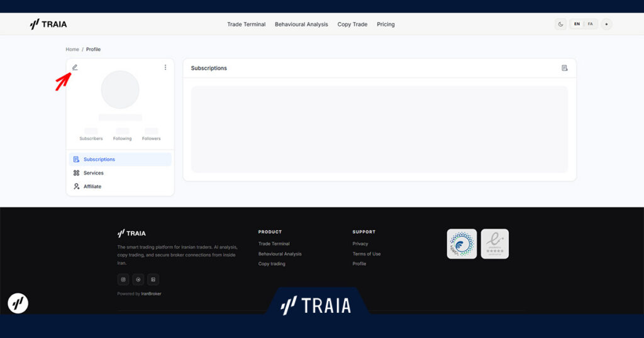Click the Subscriptions panel heading

click(x=209, y=68)
